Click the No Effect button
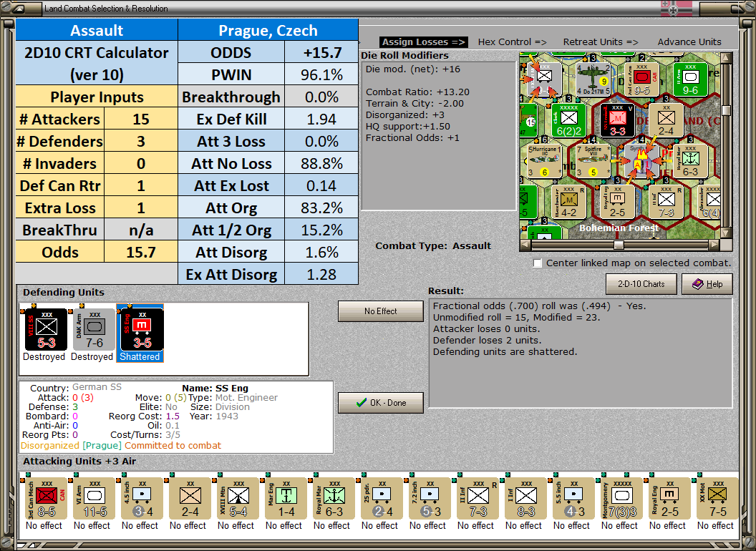Screen dimensions: 756x551 tap(381, 311)
